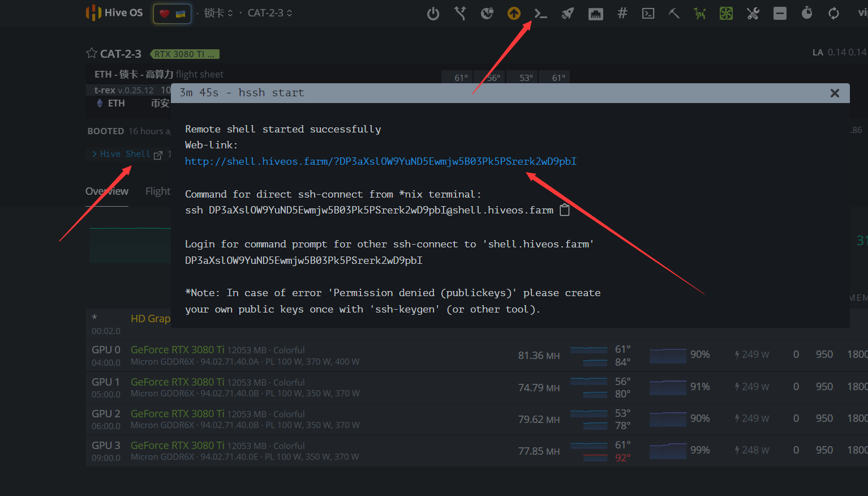Image resolution: width=868 pixels, height=496 pixels.
Task: Click the green hashrate overview chart
Action: tap(130, 245)
